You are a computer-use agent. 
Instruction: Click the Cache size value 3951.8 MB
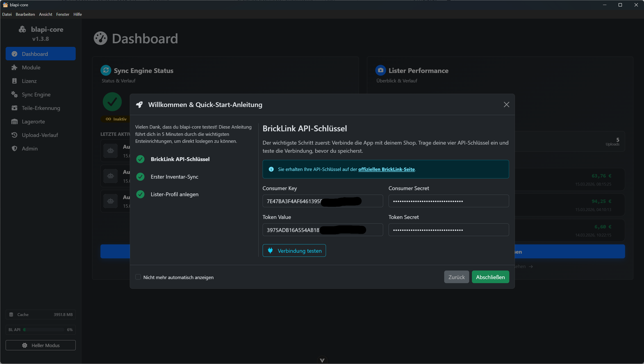[x=63, y=314]
